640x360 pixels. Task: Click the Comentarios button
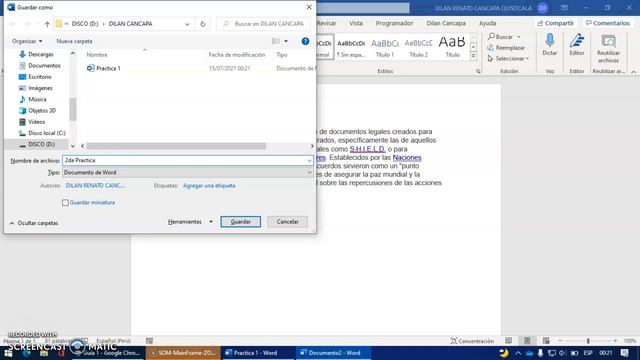click(608, 23)
